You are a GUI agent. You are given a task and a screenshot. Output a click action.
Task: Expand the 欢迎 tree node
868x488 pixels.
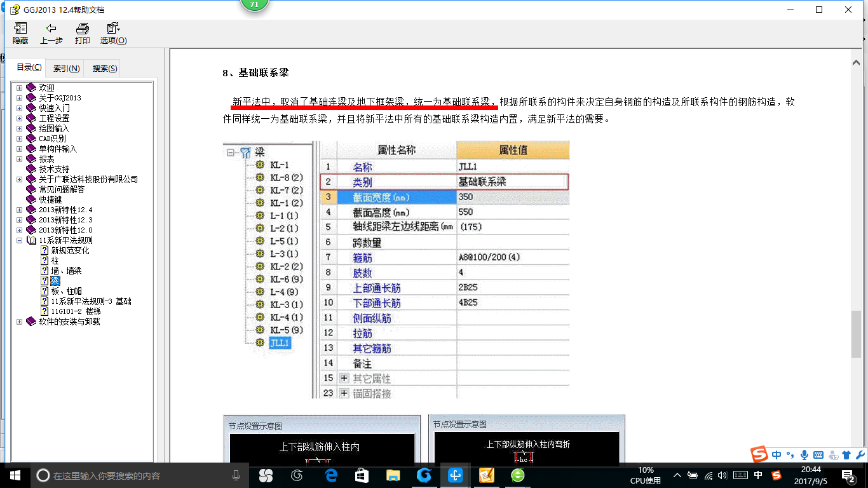point(19,88)
